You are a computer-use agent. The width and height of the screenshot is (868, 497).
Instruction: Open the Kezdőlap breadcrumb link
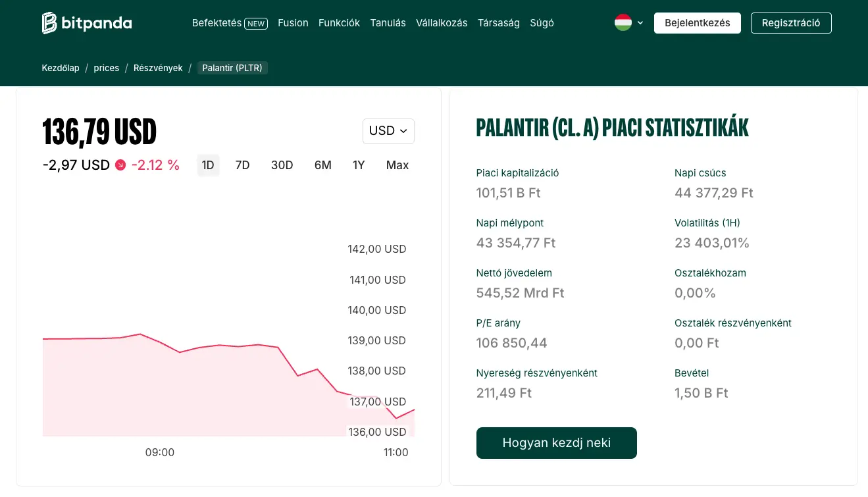point(60,68)
